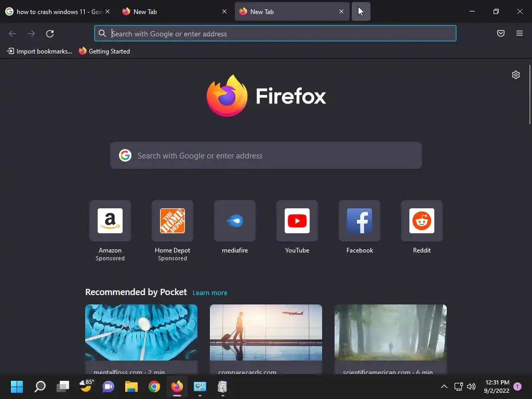The width and height of the screenshot is (532, 399).
Task: Open the control panel-like taskbar app
Action: tap(200, 387)
